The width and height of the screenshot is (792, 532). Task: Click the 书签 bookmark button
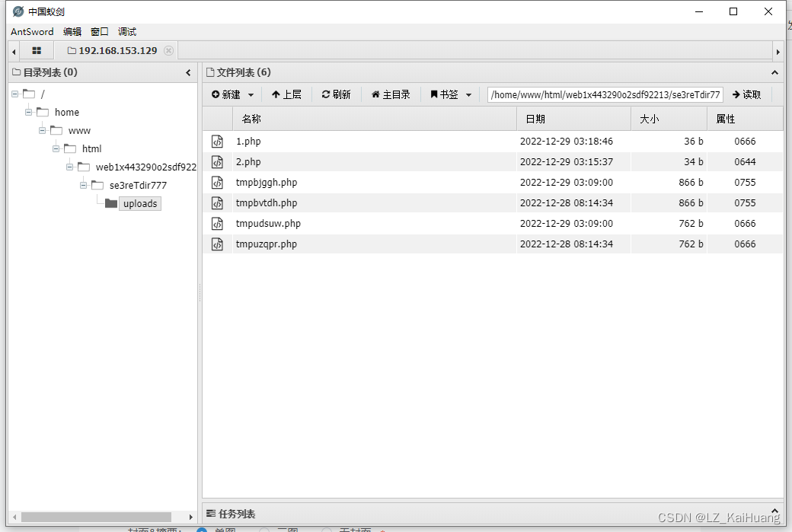tap(444, 94)
